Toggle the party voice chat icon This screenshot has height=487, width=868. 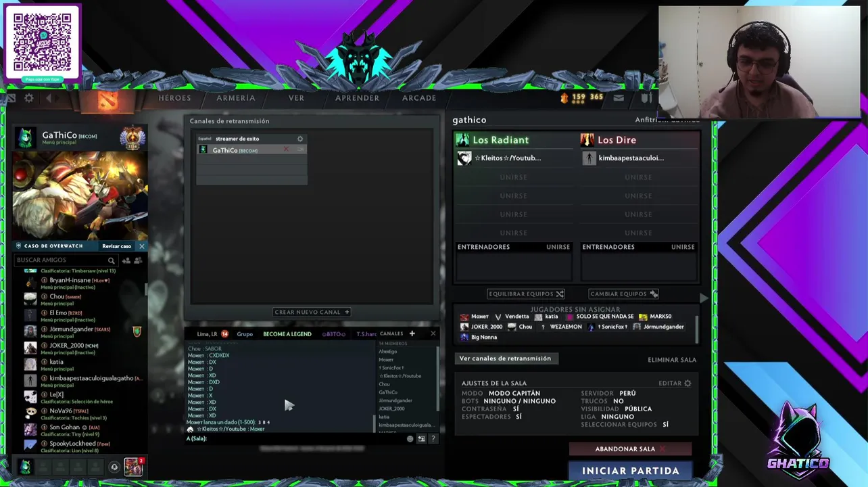tap(114, 467)
